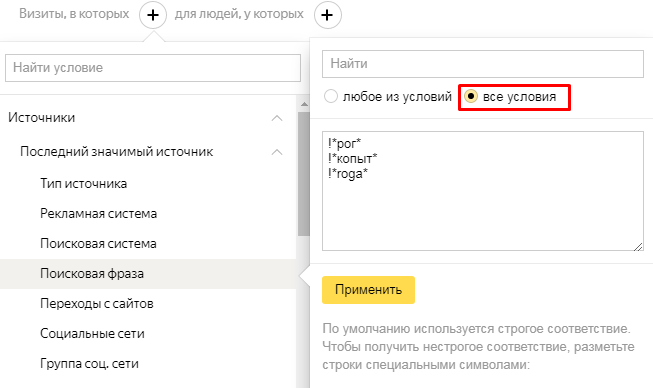Select the 'все условия' radio button
The image size is (653, 388).
pyautogui.click(x=471, y=97)
